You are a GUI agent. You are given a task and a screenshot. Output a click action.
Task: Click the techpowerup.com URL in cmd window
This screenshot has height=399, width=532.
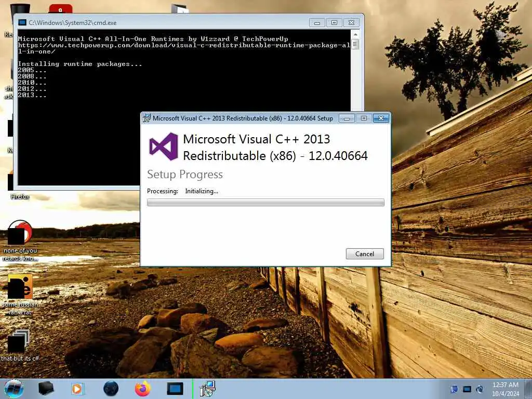(x=184, y=48)
